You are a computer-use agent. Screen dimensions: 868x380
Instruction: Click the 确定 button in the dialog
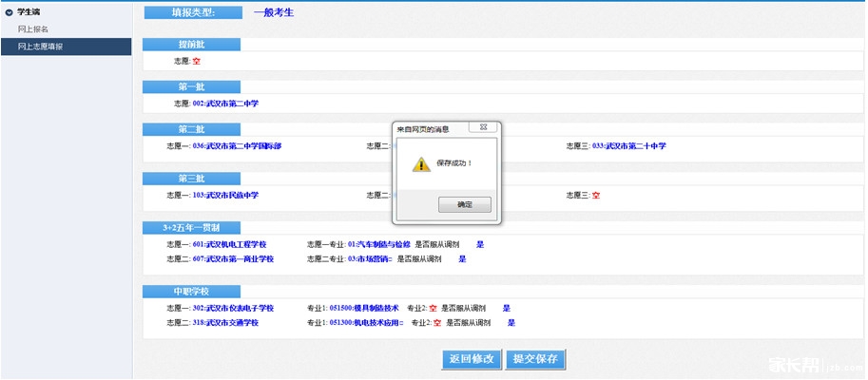pyautogui.click(x=464, y=204)
